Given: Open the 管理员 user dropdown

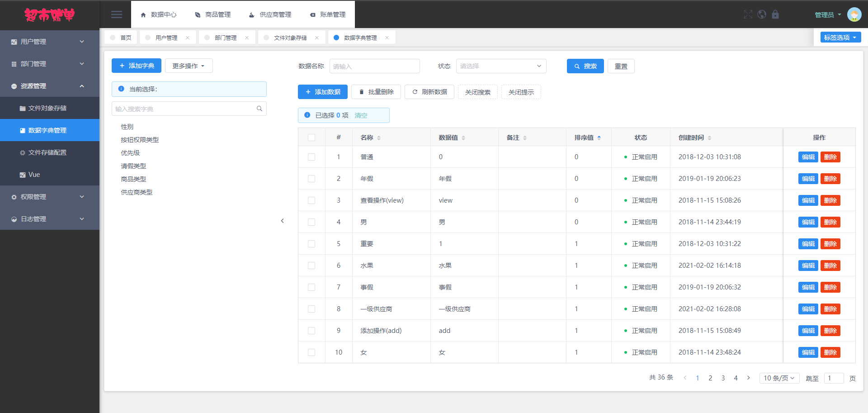Looking at the screenshot, I should click(828, 15).
